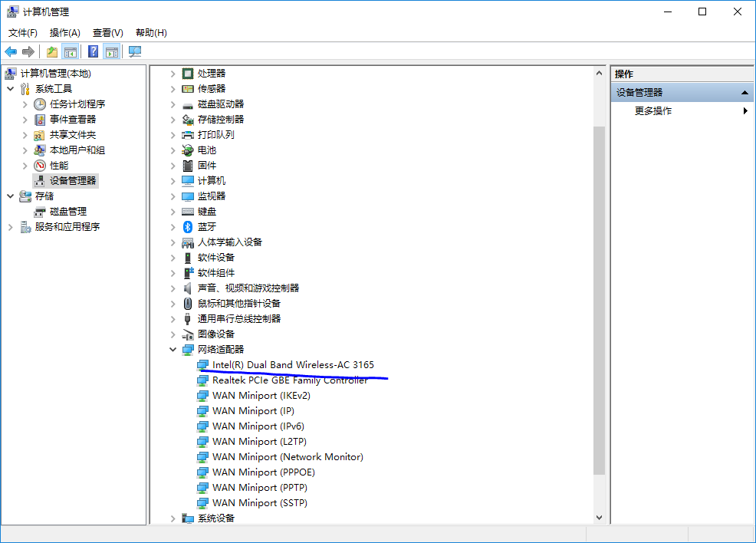Click the show/hide action pane toolbar icon
This screenshot has width=756, height=543.
click(x=112, y=51)
